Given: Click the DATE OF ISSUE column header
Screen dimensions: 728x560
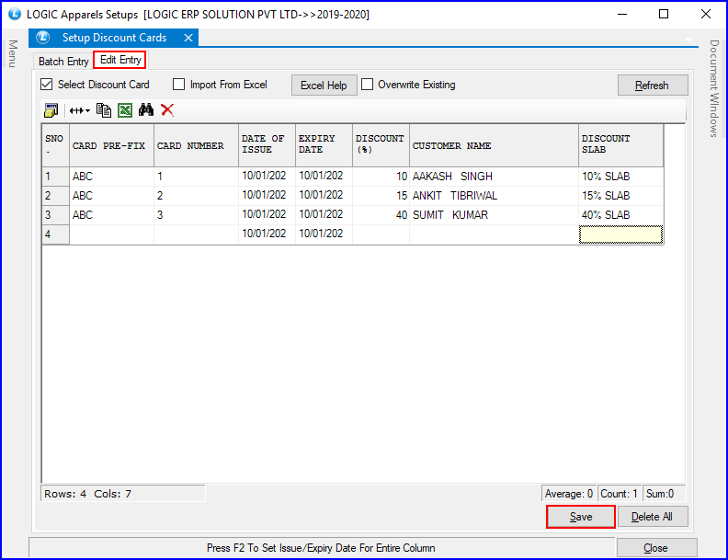Looking at the screenshot, I should (267, 145).
